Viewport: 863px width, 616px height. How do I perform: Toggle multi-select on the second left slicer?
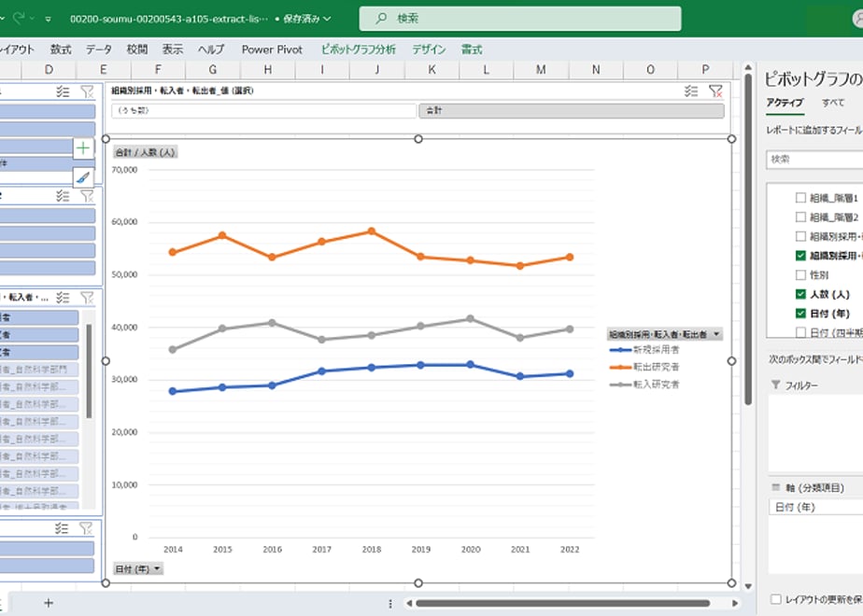point(63,196)
